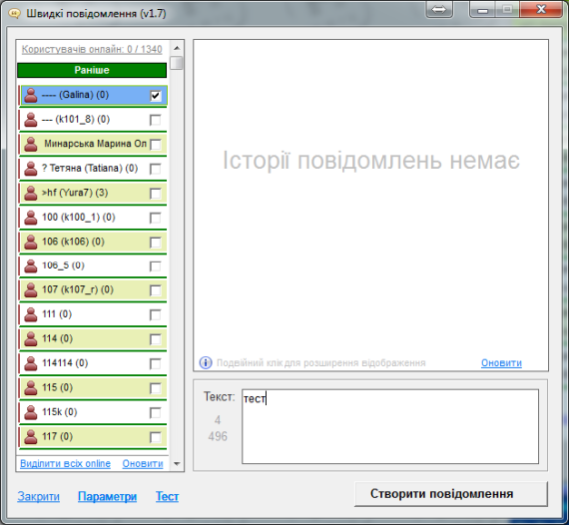
Task: Click the avatar icon for Минарська Марина
Action: [31, 144]
